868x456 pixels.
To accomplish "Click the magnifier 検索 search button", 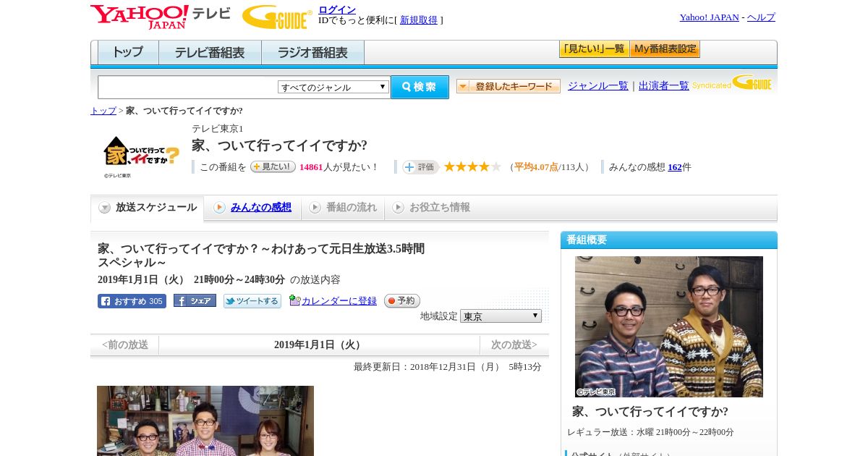I will (420, 87).
